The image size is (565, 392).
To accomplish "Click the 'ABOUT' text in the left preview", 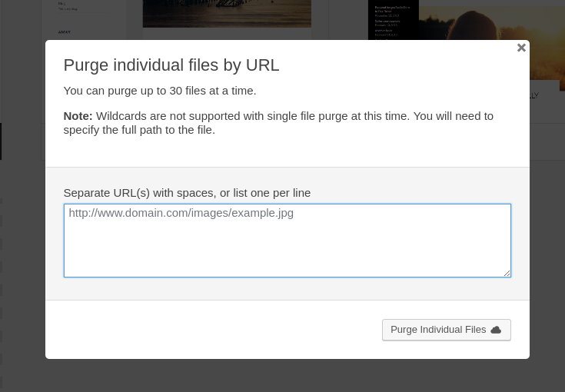I will pyautogui.click(x=64, y=32).
